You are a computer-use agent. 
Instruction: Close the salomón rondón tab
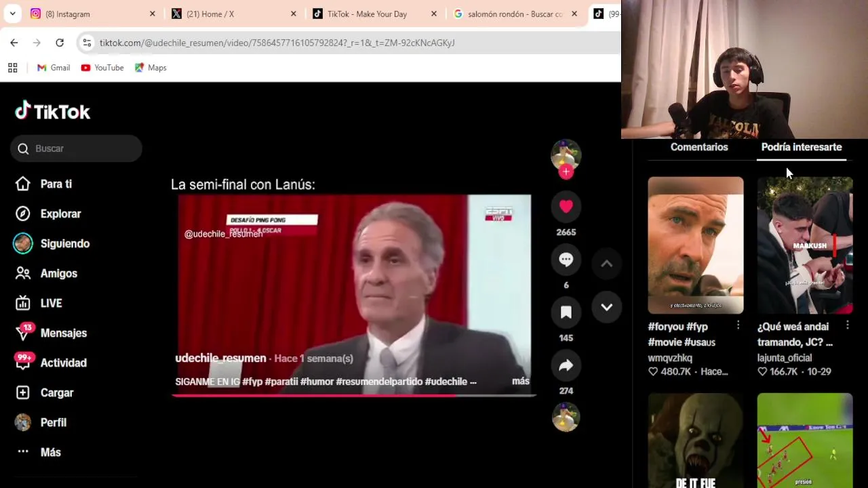(574, 14)
